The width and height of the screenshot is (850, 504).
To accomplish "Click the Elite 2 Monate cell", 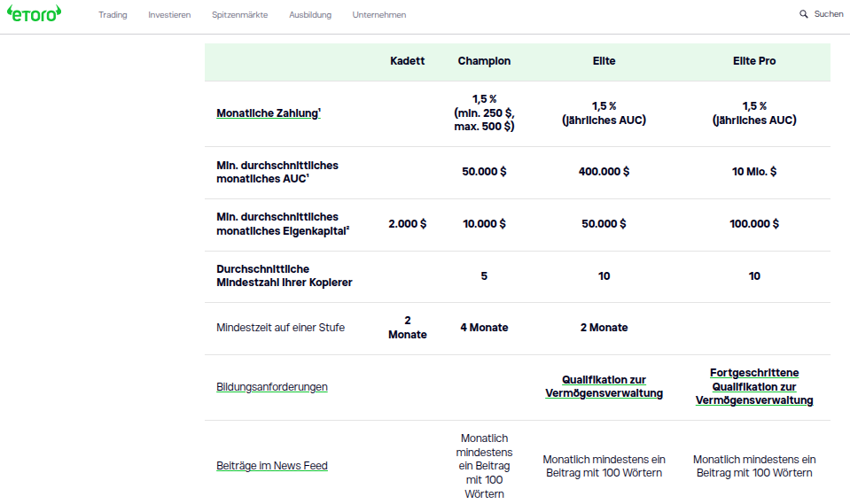I will [x=604, y=328].
